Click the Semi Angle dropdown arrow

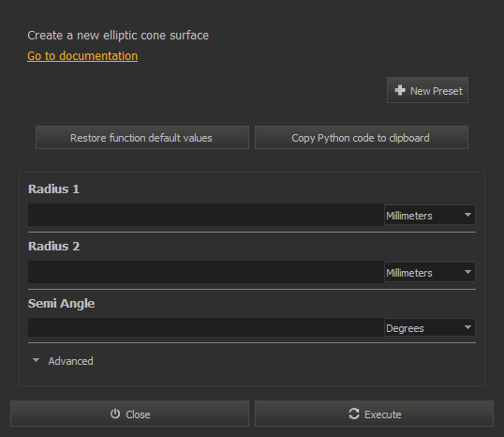[x=467, y=327]
